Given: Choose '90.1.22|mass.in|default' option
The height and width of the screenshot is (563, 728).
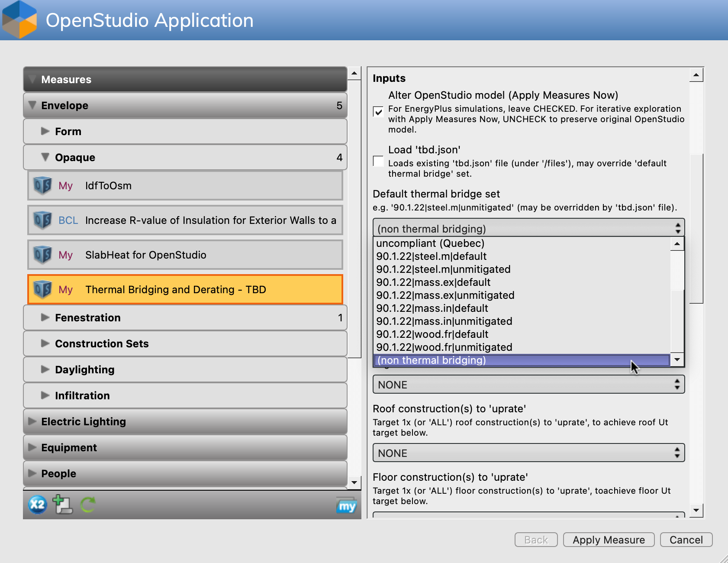Looking at the screenshot, I should (x=522, y=308).
